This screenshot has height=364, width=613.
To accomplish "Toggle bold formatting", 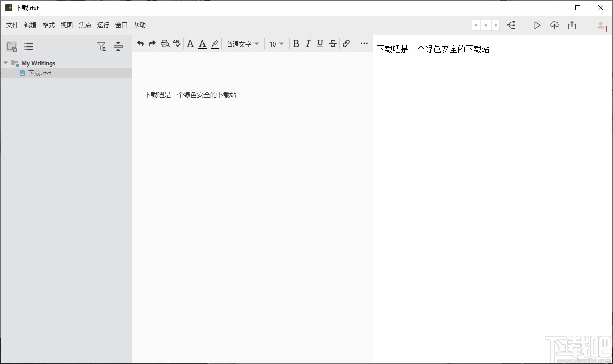I will point(296,43).
